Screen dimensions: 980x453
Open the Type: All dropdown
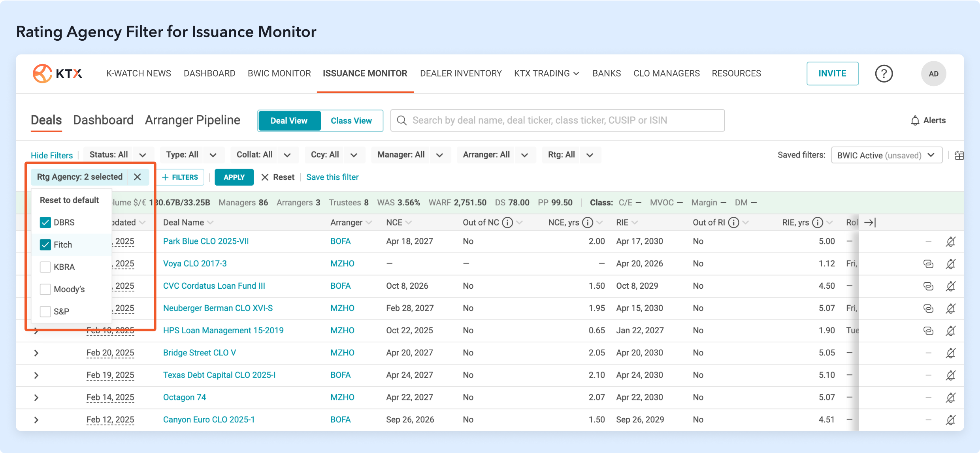pos(192,155)
